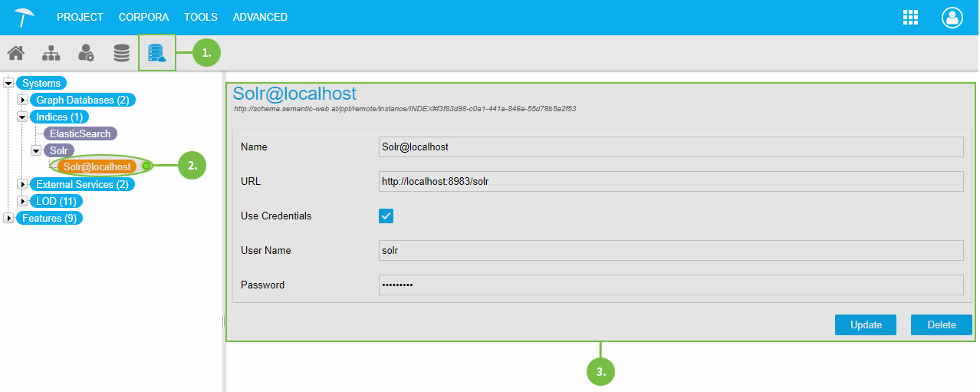Image resolution: width=980 pixels, height=392 pixels.
Task: Click the home icon in toolbar
Action: [15, 53]
